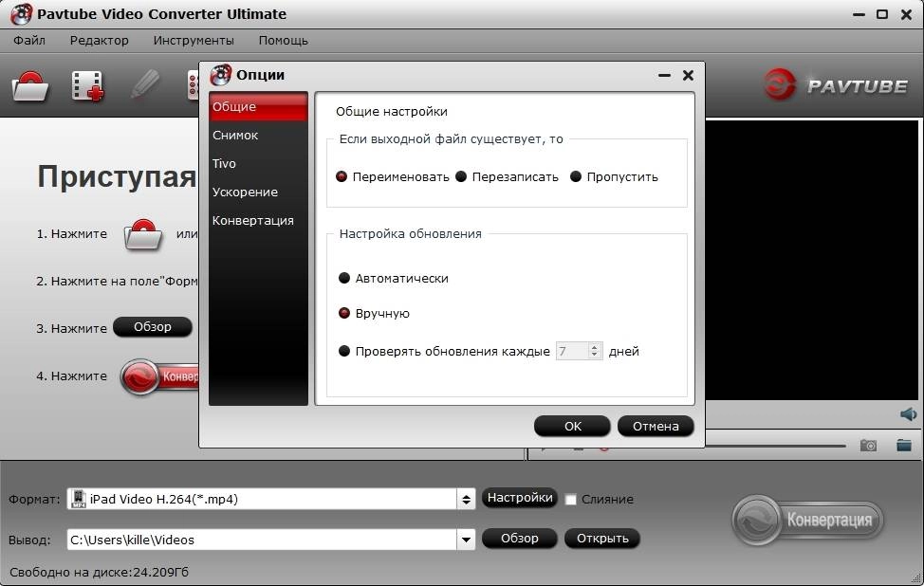Screen dimensions: 924x586
Task: Click the Pavtube logo in the header
Action: click(x=836, y=85)
